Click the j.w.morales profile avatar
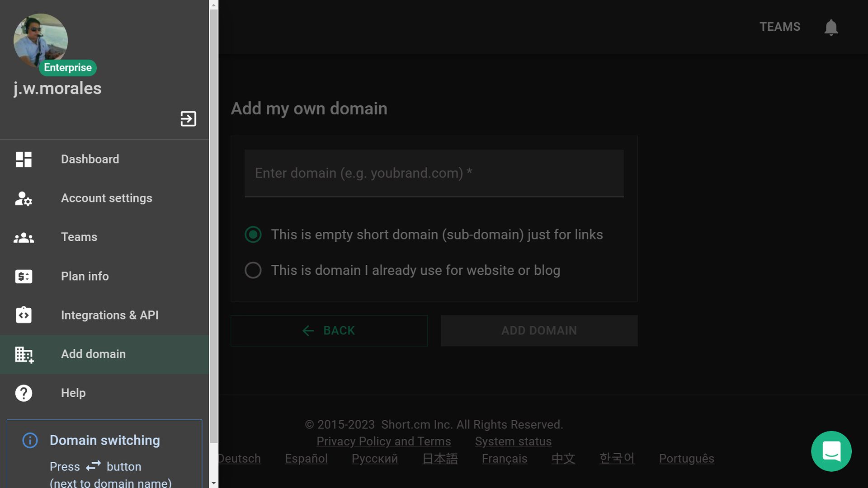The image size is (868, 488). click(x=41, y=41)
